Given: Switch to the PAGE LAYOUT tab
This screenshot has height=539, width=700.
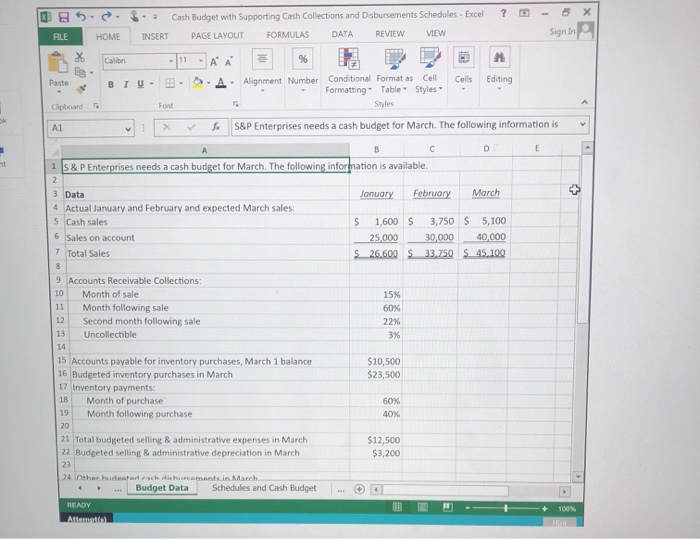Looking at the screenshot, I should (x=217, y=35).
